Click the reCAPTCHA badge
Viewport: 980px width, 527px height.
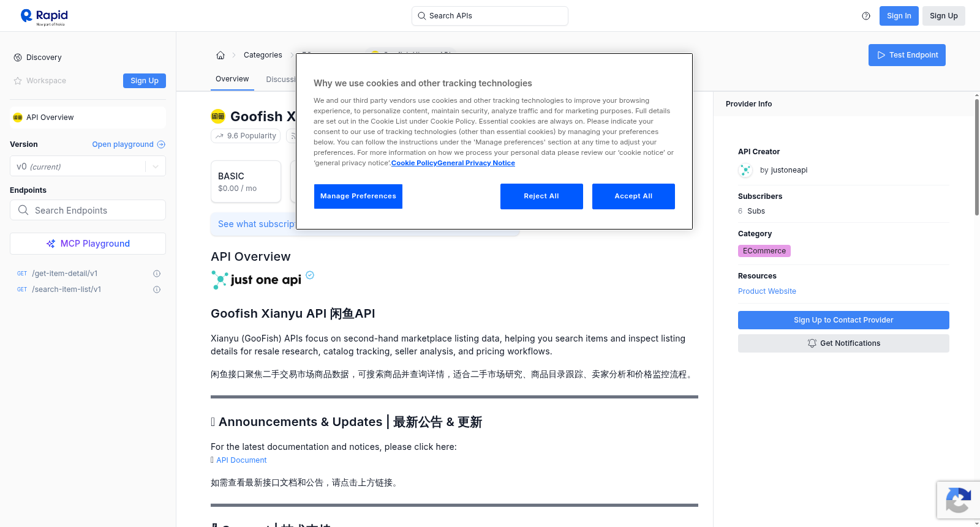pyautogui.click(x=959, y=500)
